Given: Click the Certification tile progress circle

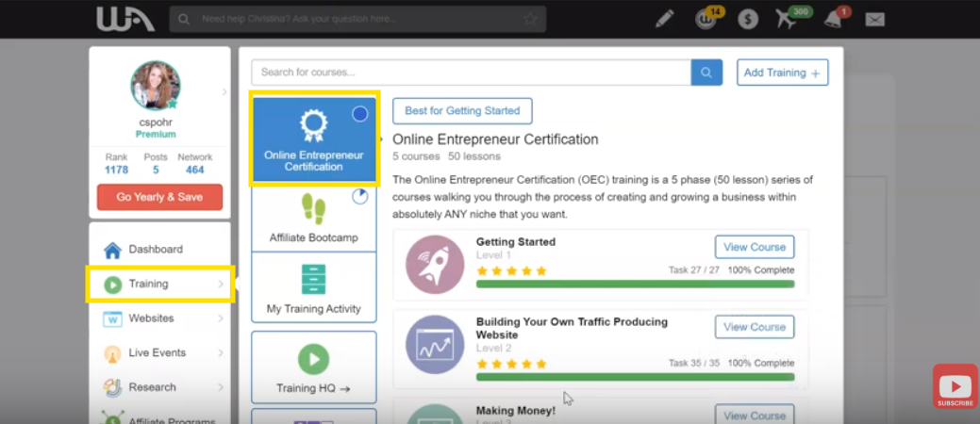Looking at the screenshot, I should [360, 114].
